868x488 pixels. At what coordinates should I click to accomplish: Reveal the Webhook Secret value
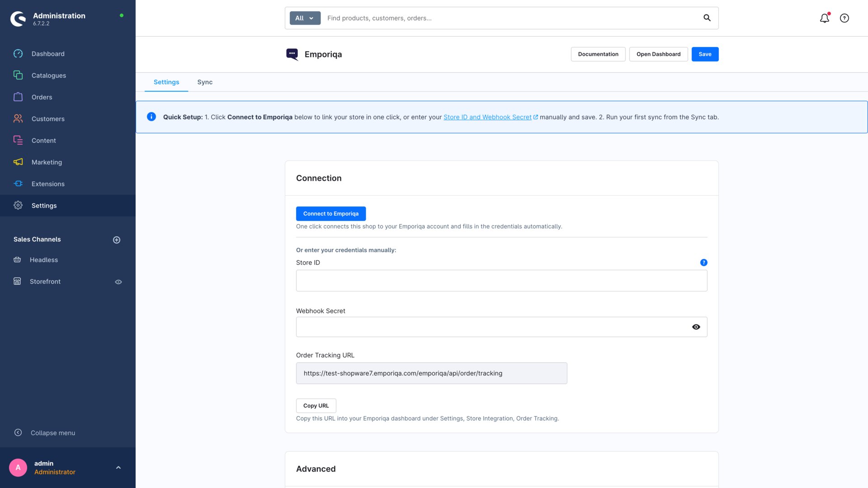[696, 327]
